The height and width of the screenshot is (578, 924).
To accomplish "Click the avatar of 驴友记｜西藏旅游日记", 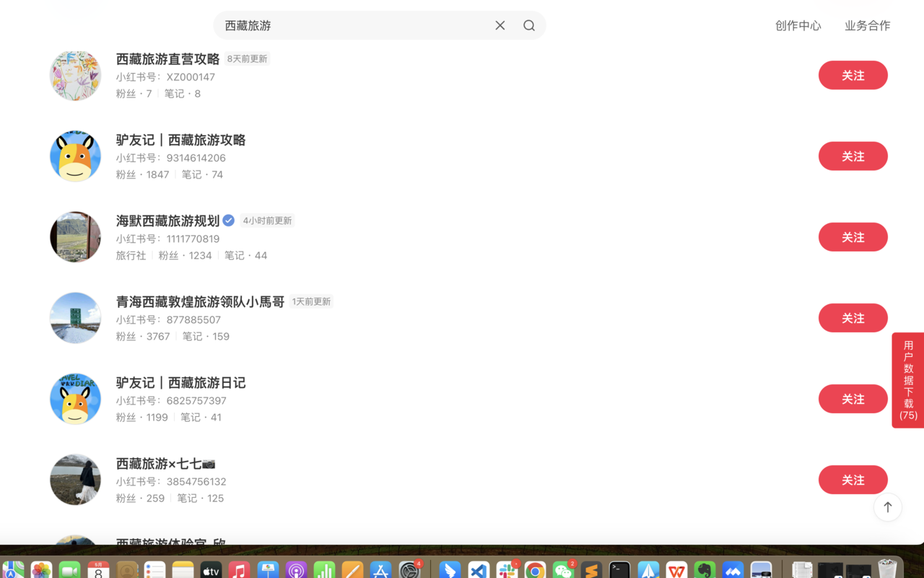I will 75,398.
